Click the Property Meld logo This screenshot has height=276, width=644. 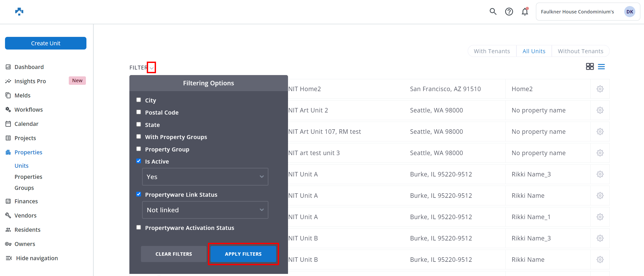(x=19, y=12)
